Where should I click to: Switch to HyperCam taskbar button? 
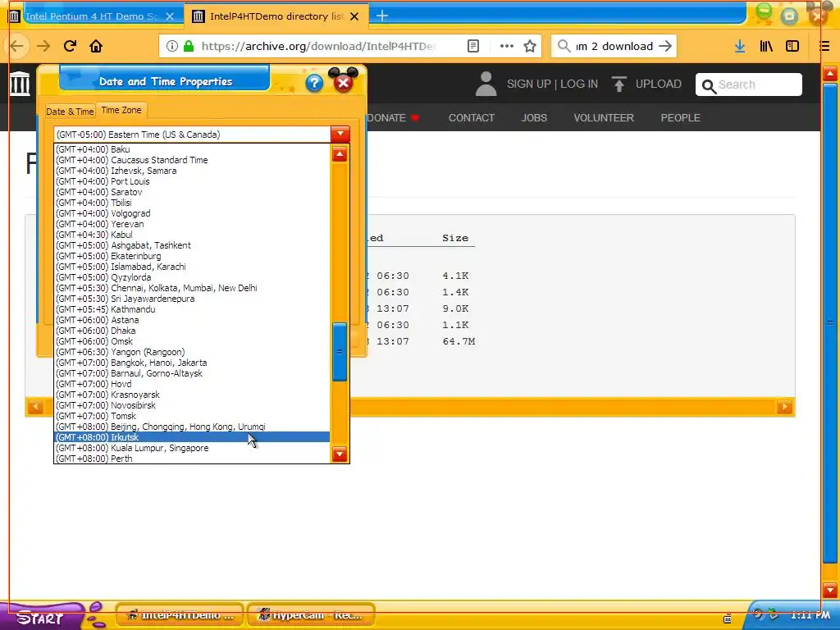point(312,615)
